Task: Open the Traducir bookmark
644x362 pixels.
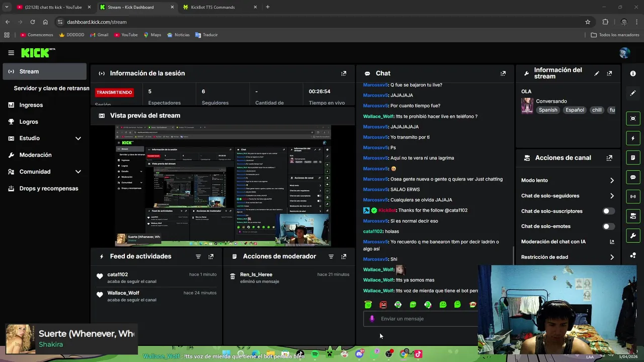Action: click(x=206, y=35)
